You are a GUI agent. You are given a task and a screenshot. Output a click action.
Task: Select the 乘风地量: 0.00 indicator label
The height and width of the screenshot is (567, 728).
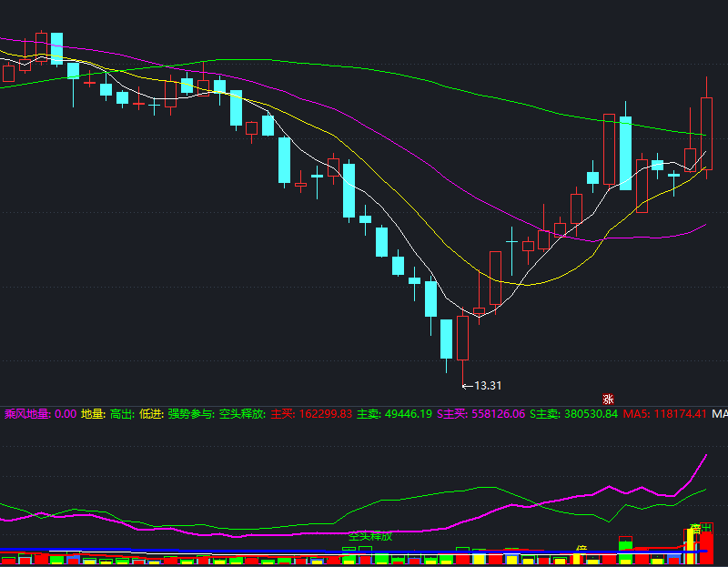coord(40,414)
